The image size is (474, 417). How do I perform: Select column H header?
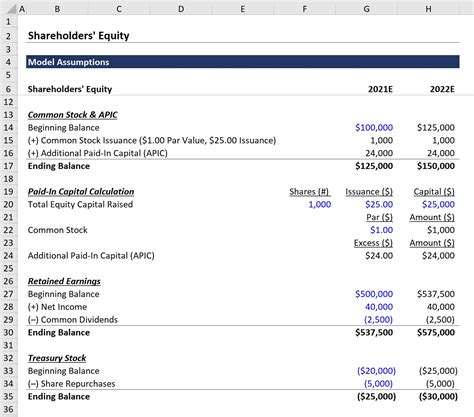pyautogui.click(x=428, y=9)
